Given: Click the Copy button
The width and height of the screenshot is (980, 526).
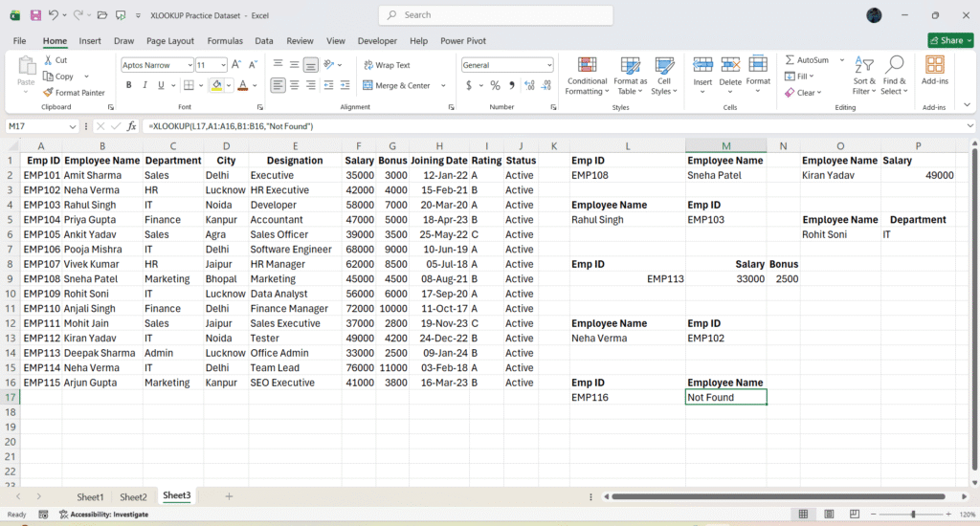Looking at the screenshot, I should point(58,77).
